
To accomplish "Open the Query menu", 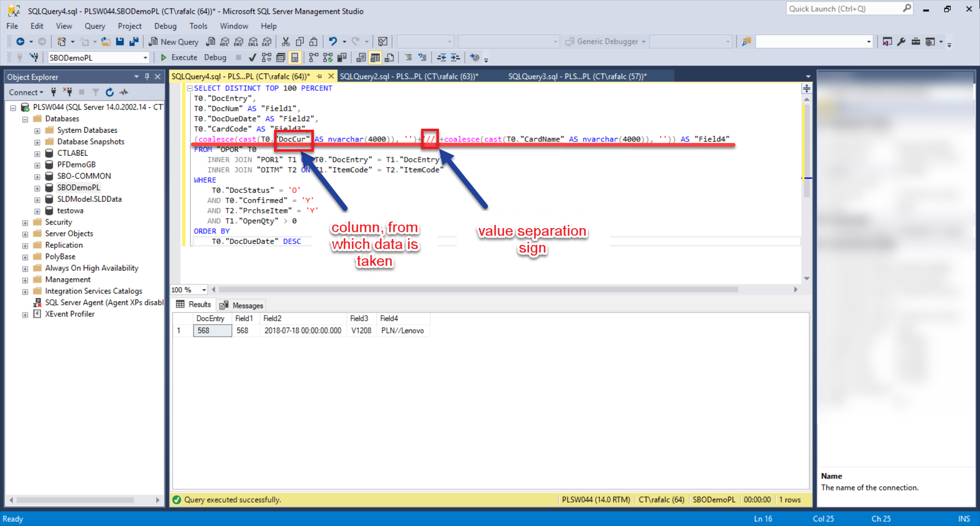I will click(x=94, y=26).
